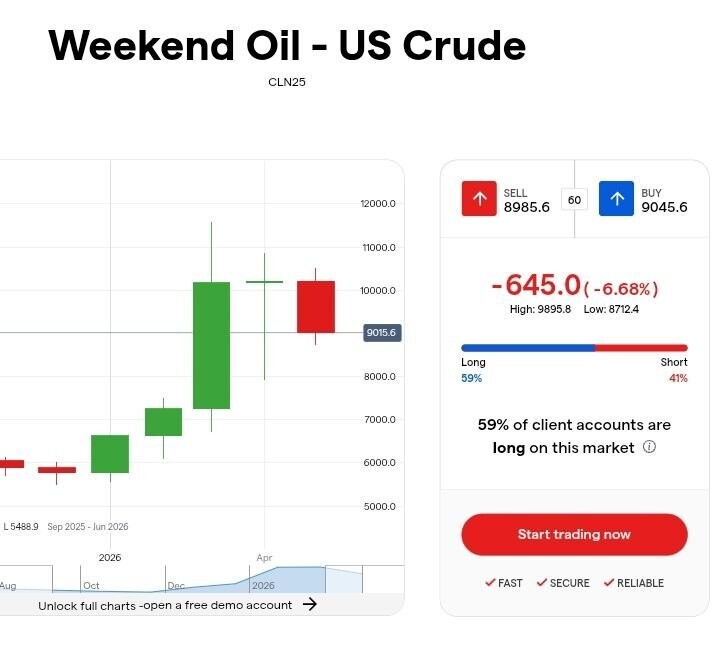Click the SECURE checkmark icon

(542, 583)
